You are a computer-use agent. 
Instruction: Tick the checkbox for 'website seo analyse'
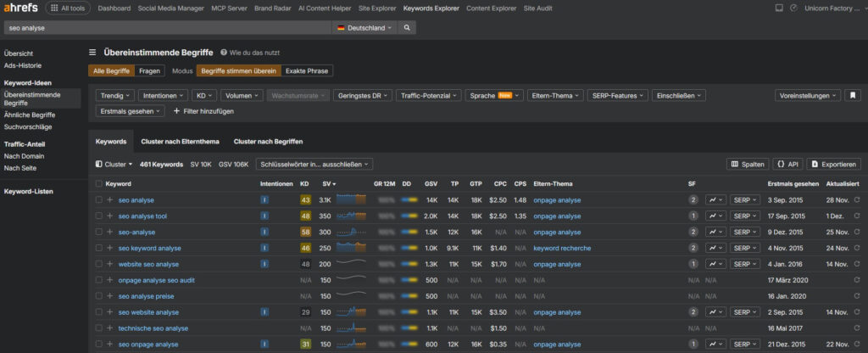[x=98, y=265]
